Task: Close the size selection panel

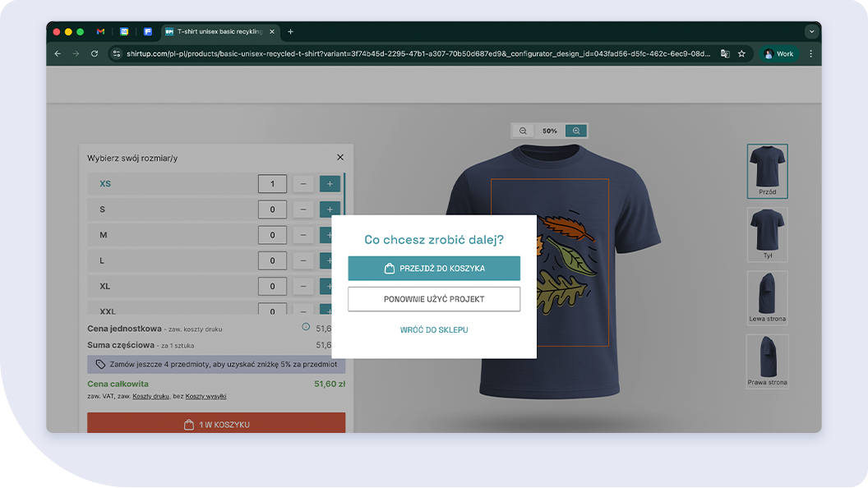Action: tap(340, 158)
